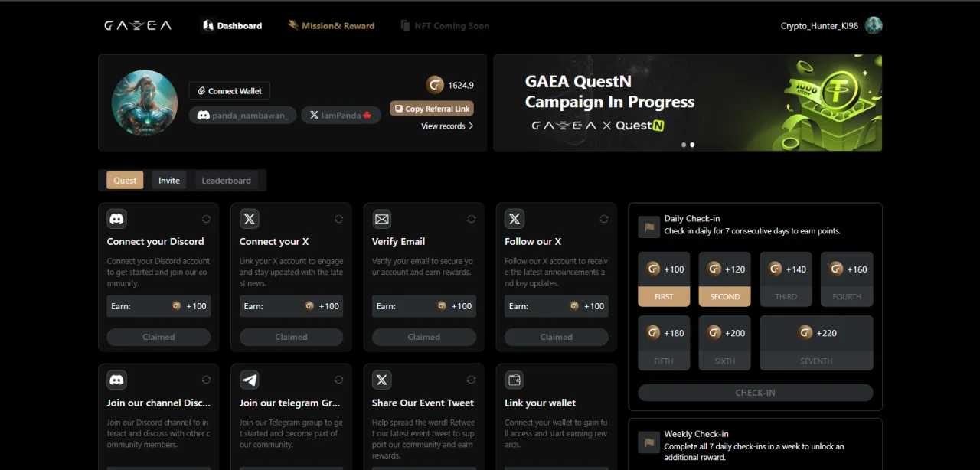Click the X handle IamPanda tag
980x470 pixels.
(341, 115)
